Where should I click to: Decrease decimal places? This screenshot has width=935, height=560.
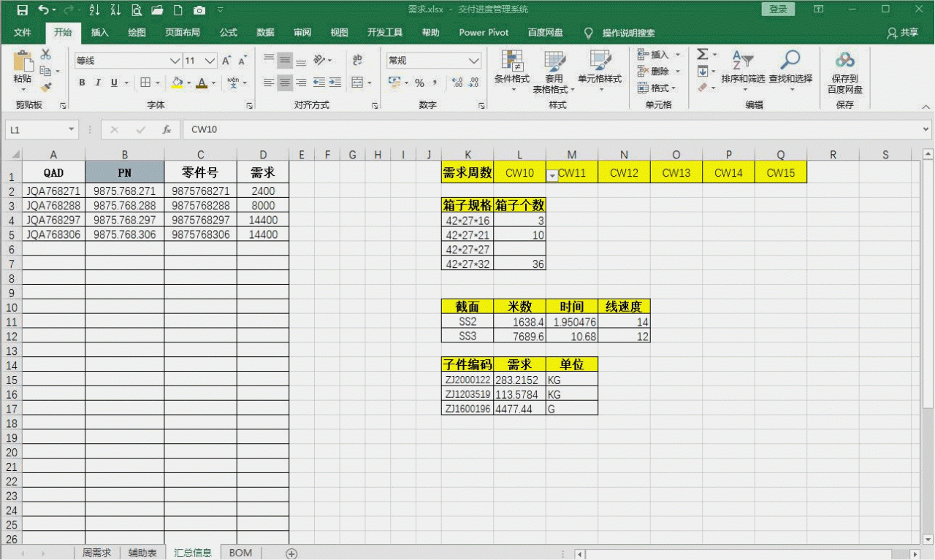tap(473, 83)
